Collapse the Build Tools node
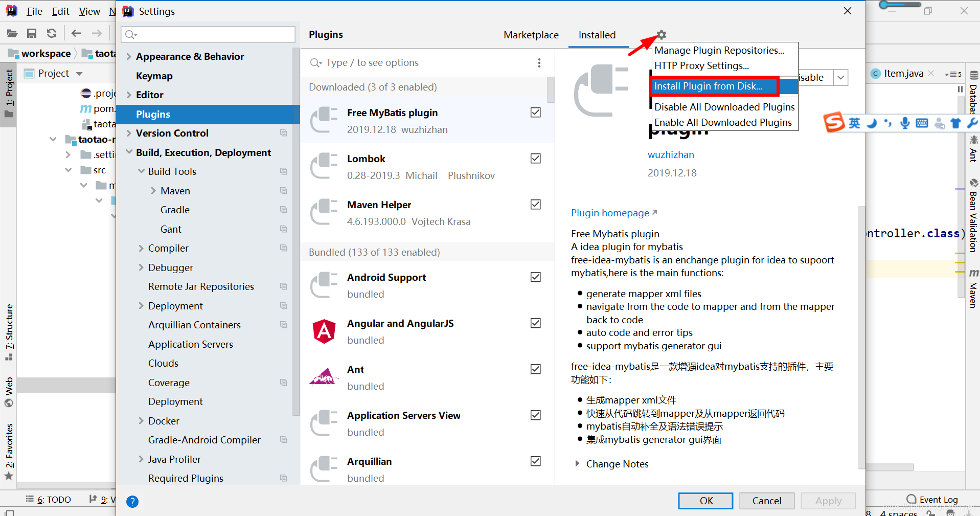Screen dimensions: 980x516 point(141,171)
